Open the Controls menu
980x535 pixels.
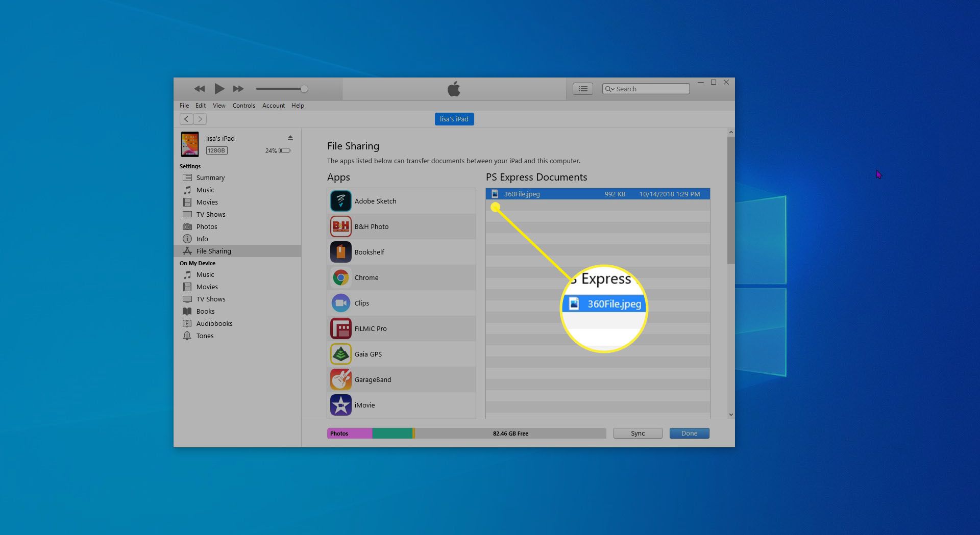[244, 106]
